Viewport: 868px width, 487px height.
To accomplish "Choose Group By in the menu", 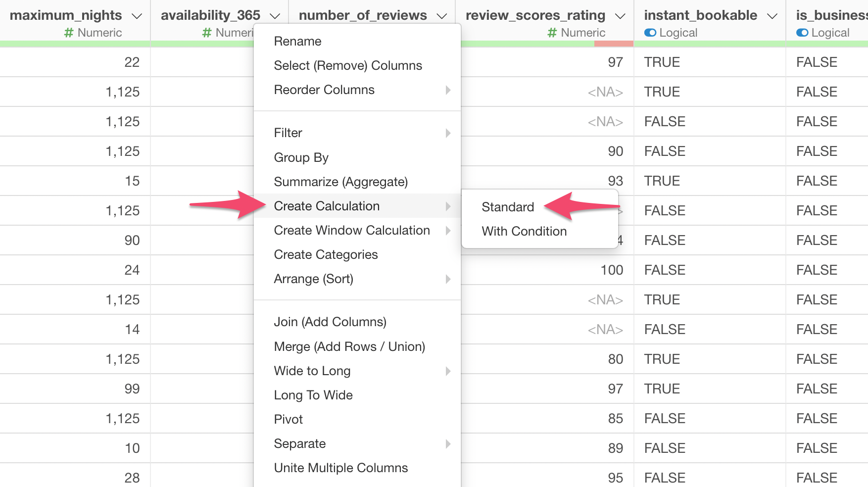I will 301,157.
